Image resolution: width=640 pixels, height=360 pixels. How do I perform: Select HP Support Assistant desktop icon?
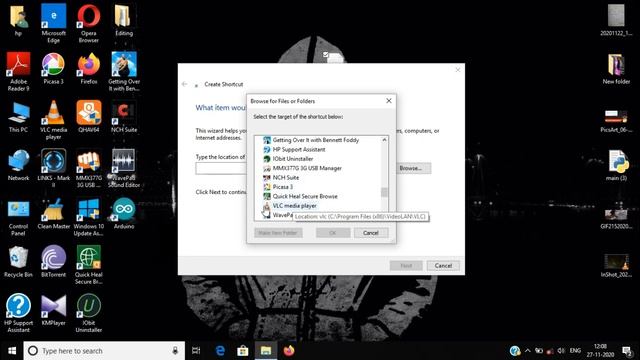pos(18,313)
